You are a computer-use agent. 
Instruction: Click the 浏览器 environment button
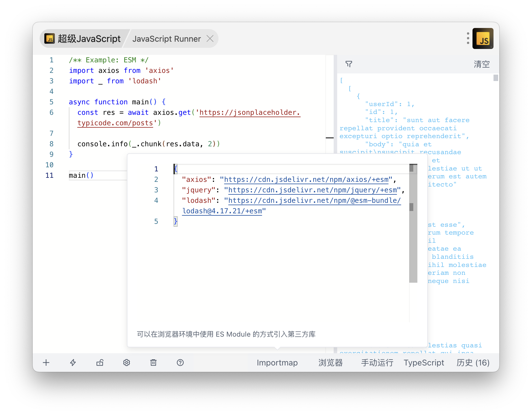click(x=330, y=363)
